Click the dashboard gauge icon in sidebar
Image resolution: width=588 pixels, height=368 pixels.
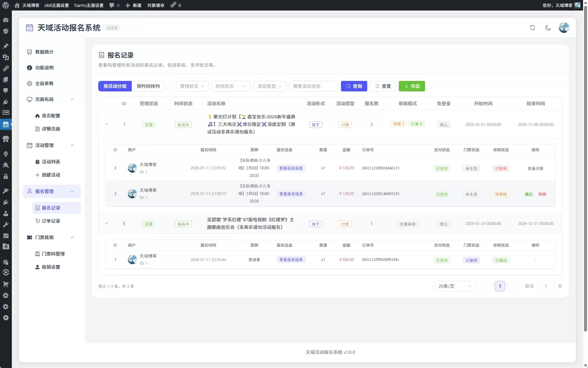(6, 20)
